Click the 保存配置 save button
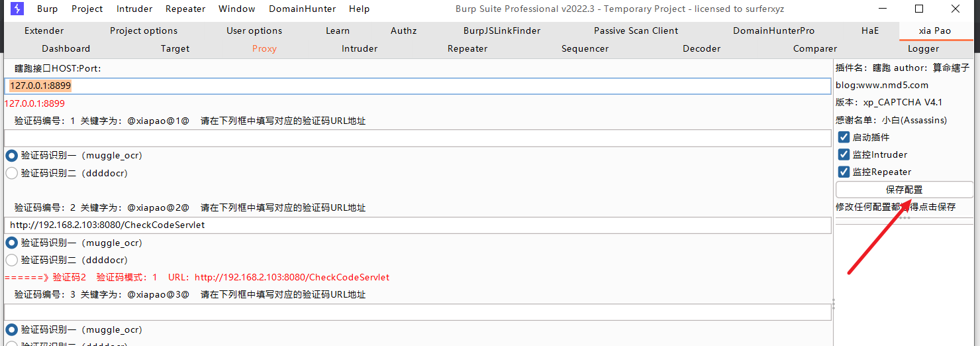This screenshot has height=346, width=980. pyautogui.click(x=905, y=190)
